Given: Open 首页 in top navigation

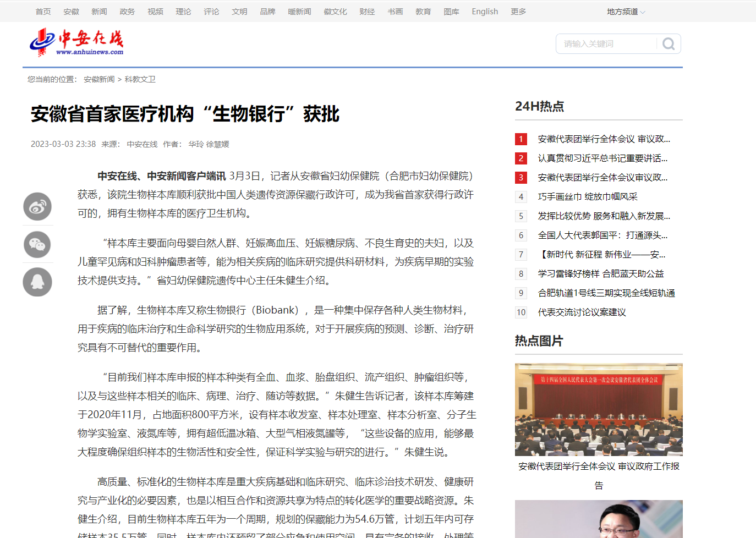Looking at the screenshot, I should tap(43, 12).
